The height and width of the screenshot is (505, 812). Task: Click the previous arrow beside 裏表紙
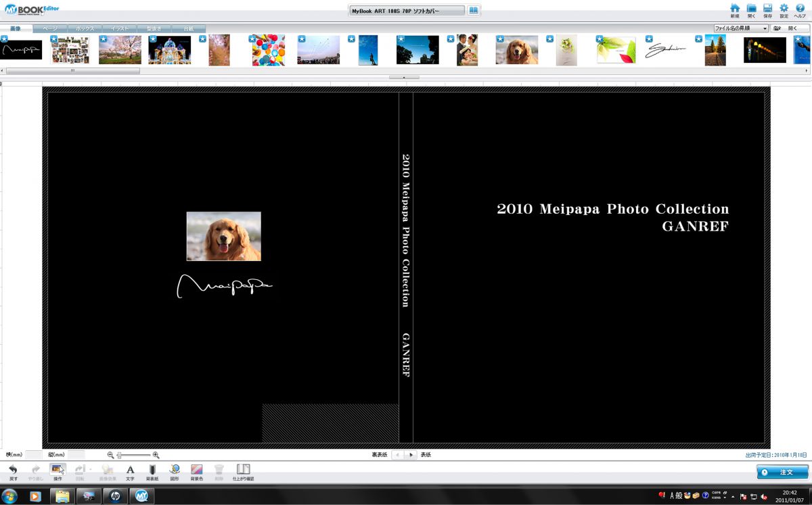(397, 455)
